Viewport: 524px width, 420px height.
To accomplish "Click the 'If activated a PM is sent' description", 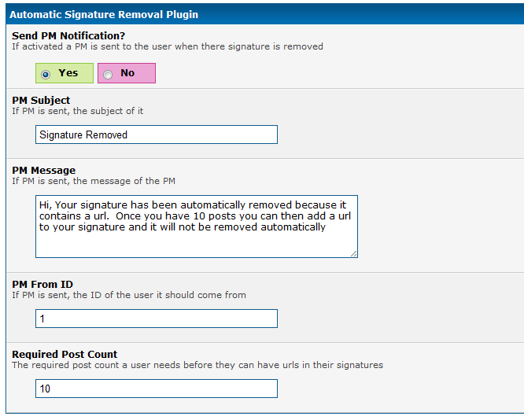I will tap(167, 46).
